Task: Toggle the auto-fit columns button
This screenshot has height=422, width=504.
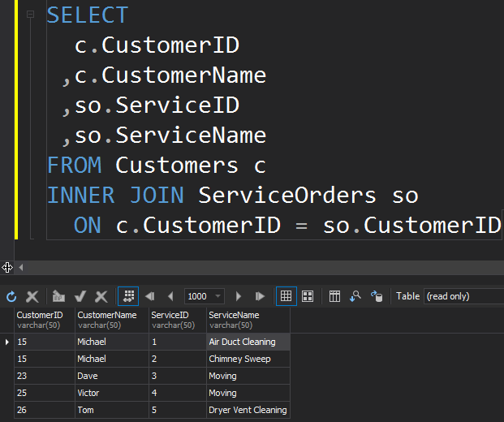Action: pyautogui.click(x=128, y=296)
